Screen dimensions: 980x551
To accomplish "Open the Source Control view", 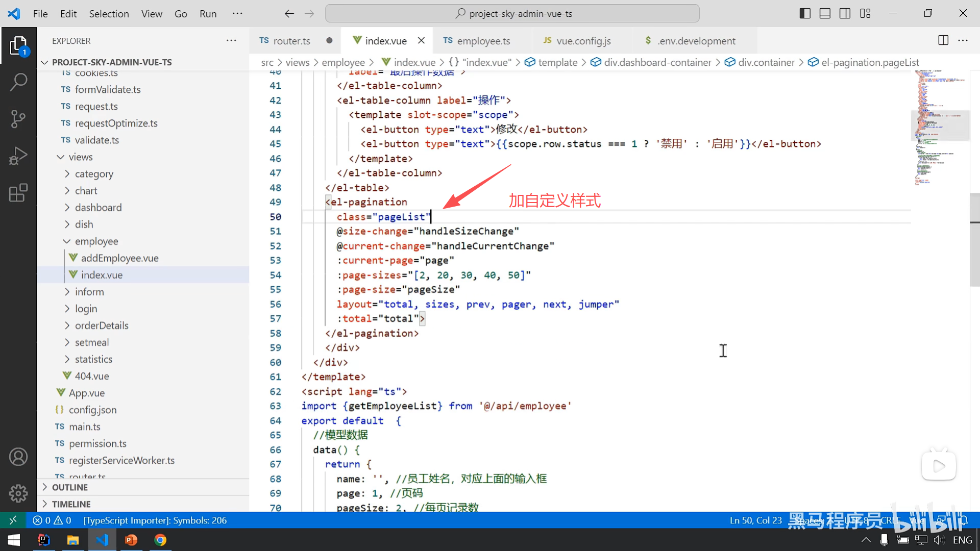I will tap(18, 119).
